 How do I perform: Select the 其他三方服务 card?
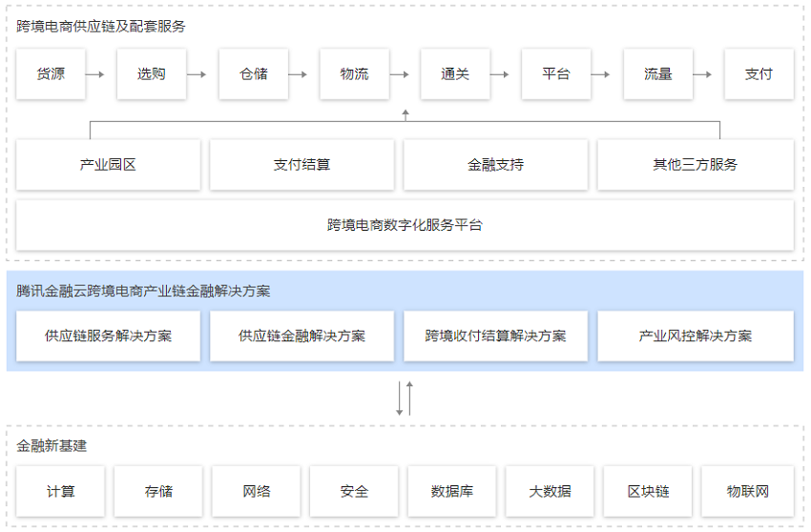[x=696, y=164]
